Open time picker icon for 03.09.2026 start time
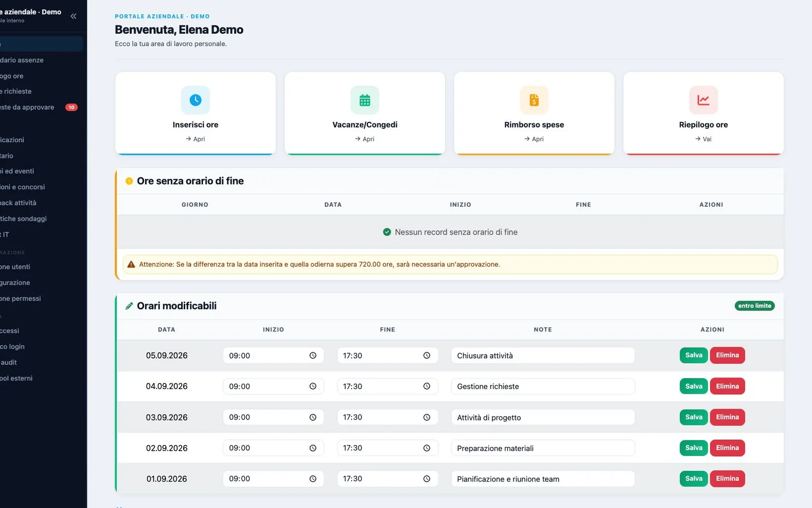The height and width of the screenshot is (508, 812). point(313,417)
